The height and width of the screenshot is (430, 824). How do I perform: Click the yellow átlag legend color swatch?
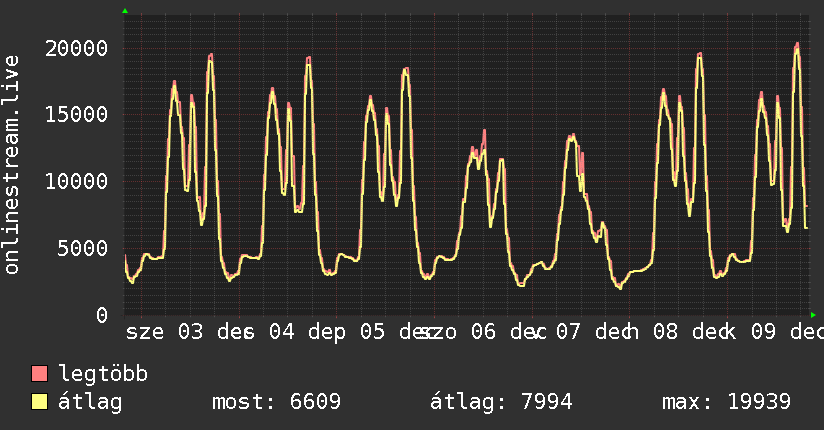pos(39,402)
